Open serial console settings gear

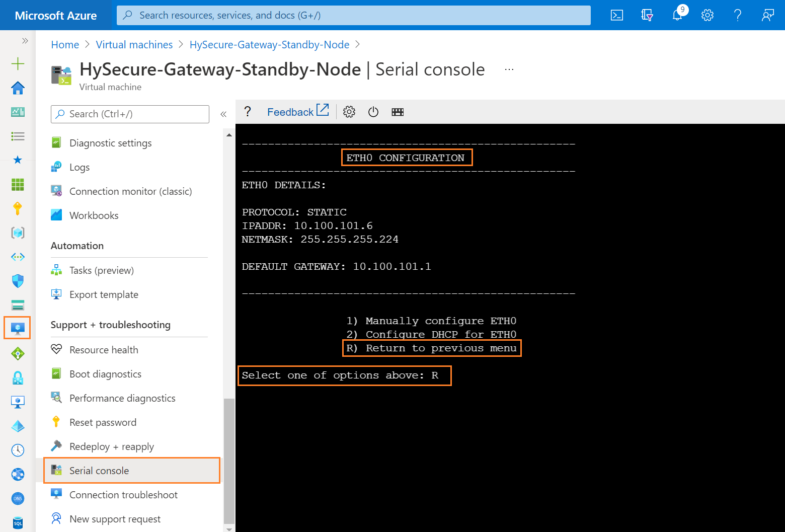tap(349, 112)
